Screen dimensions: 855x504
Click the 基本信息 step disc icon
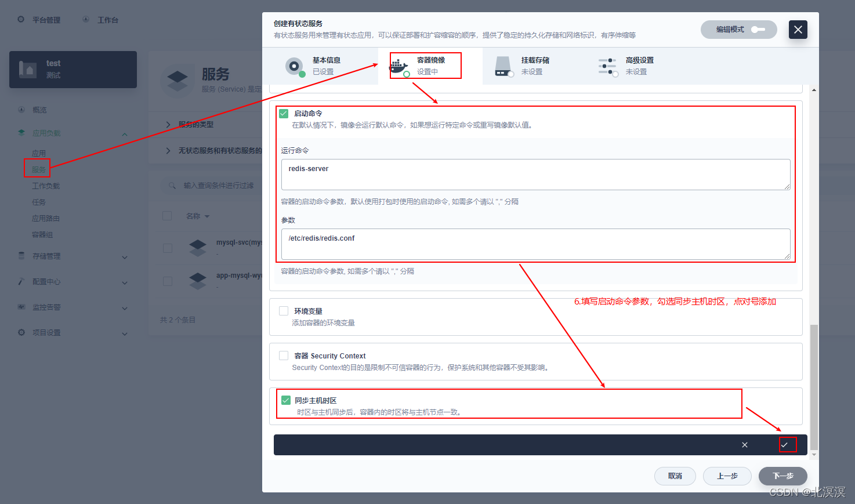[x=295, y=67]
